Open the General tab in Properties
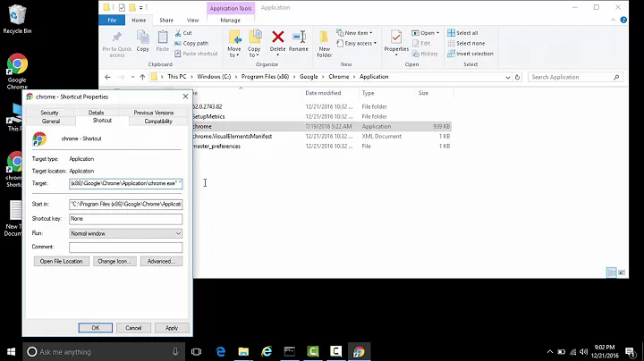The image size is (644, 361). 51,121
